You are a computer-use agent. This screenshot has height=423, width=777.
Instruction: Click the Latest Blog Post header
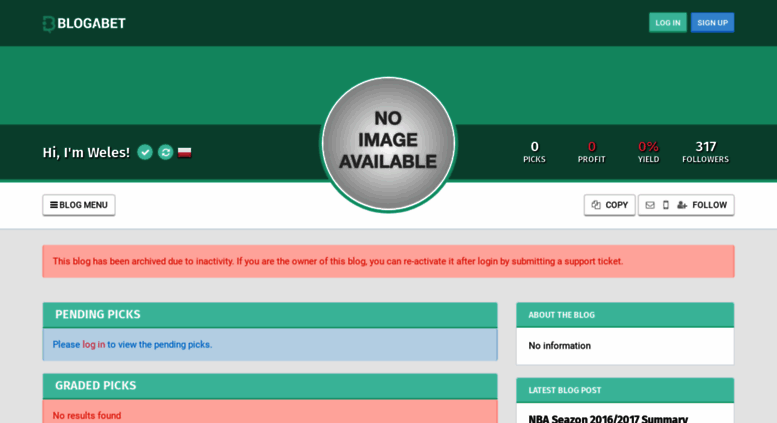click(625, 390)
